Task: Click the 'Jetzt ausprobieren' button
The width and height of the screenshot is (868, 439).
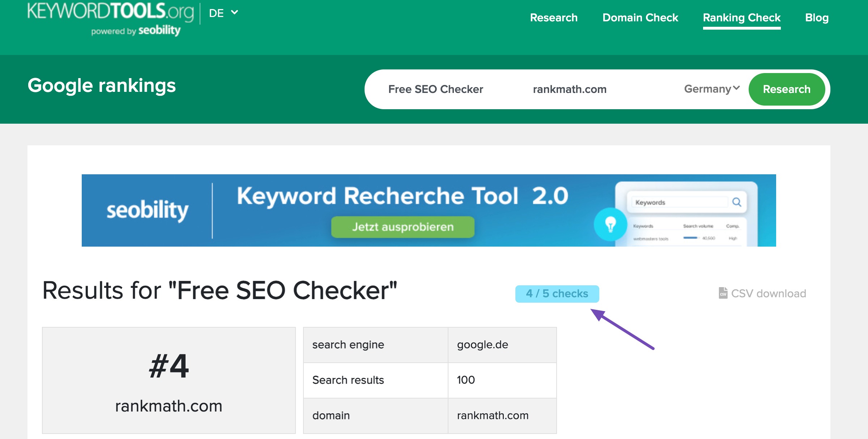Action: (x=403, y=227)
